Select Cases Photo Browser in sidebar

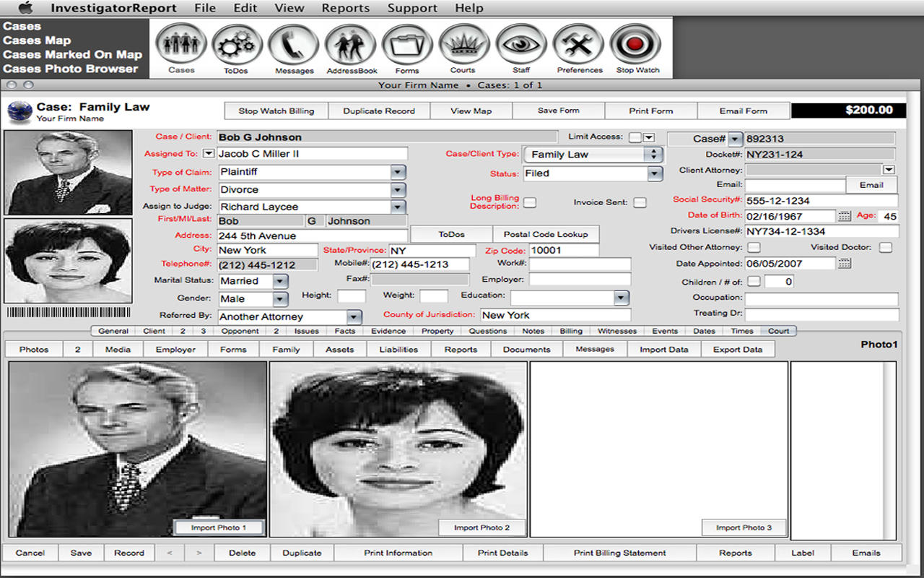(x=70, y=69)
